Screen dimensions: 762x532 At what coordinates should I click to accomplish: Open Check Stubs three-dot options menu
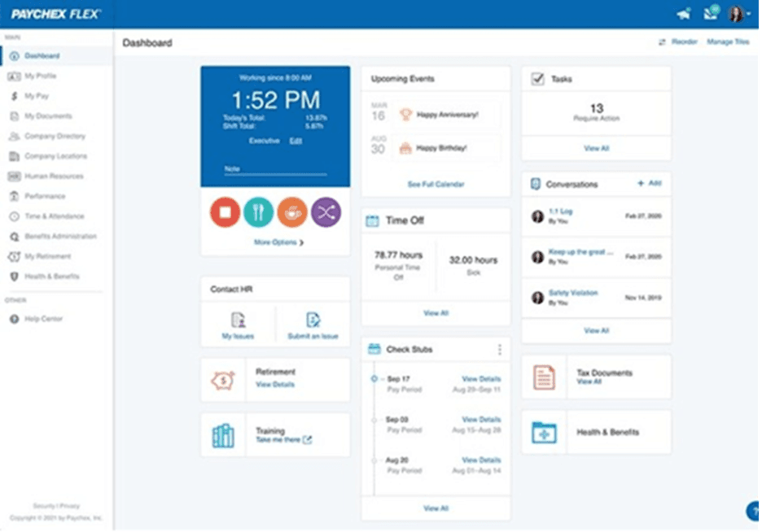tap(500, 350)
